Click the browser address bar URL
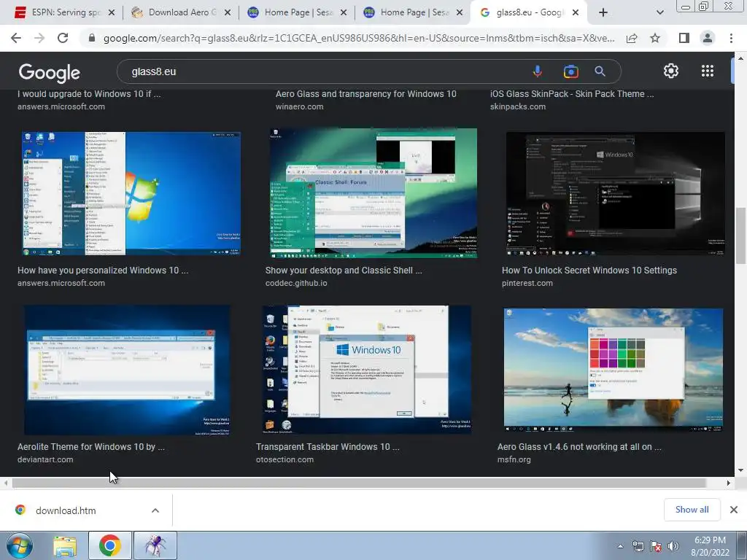747x560 pixels. tap(358, 38)
